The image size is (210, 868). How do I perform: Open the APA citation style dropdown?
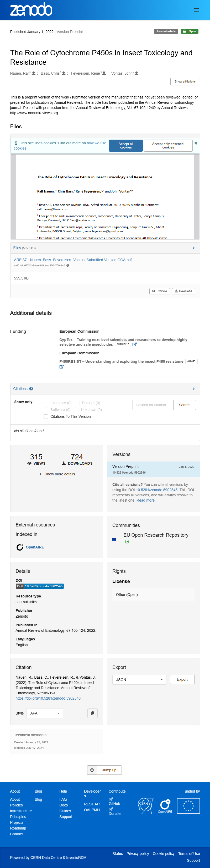tap(45, 713)
